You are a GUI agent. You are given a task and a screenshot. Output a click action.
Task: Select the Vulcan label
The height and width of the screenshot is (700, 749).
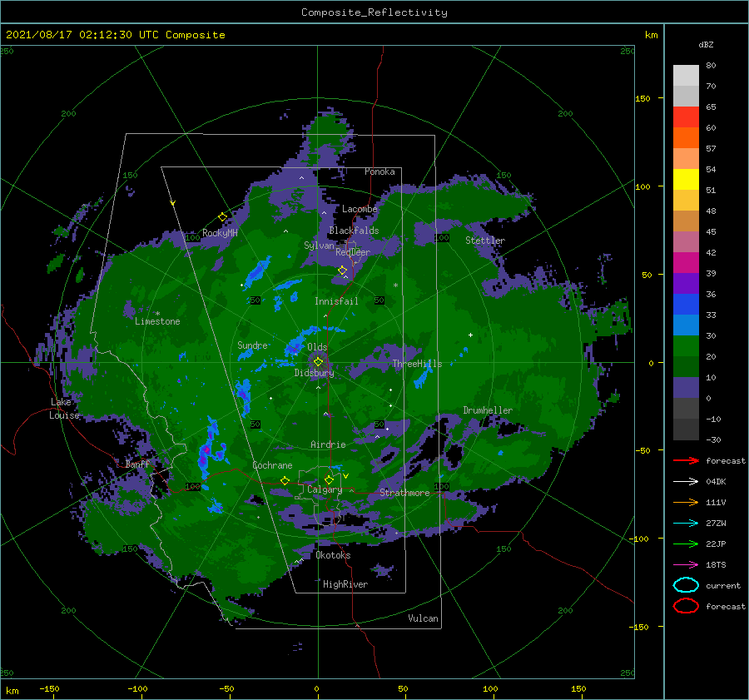pyautogui.click(x=423, y=618)
